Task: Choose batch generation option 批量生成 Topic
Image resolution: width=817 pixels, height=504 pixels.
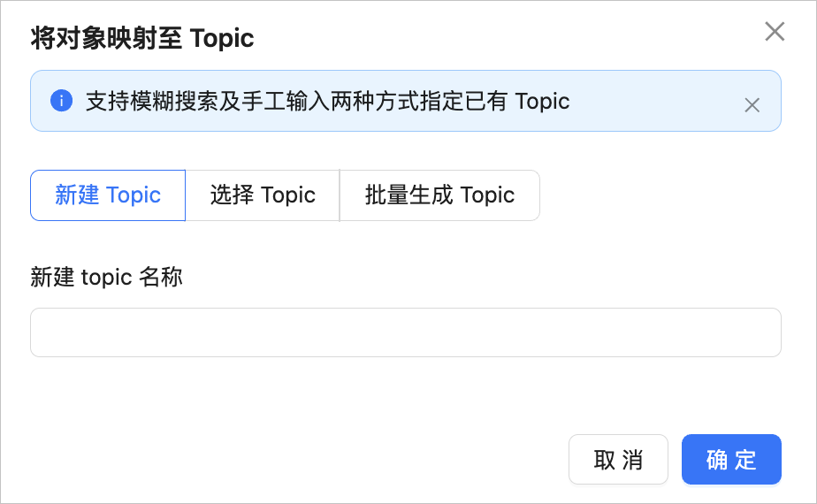Action: 439,195
